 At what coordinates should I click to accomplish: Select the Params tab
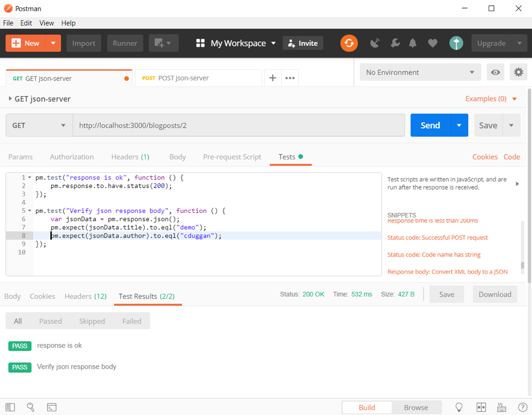pyautogui.click(x=20, y=157)
